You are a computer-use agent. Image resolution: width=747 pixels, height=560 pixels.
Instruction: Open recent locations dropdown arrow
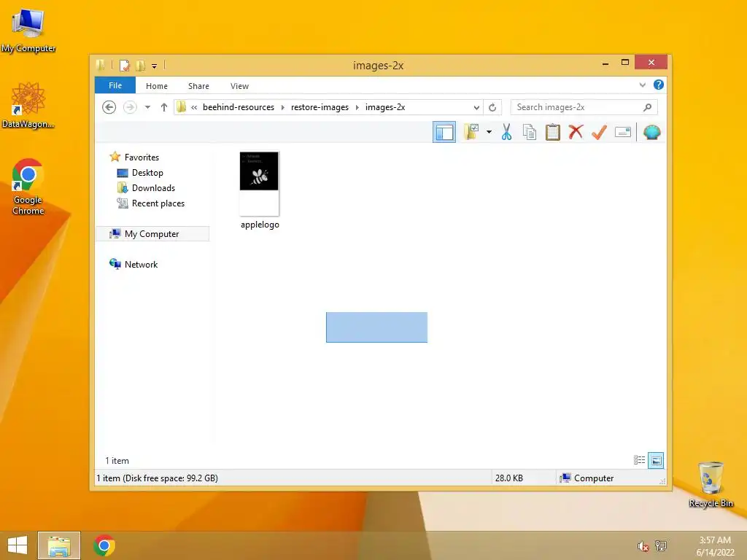point(147,107)
